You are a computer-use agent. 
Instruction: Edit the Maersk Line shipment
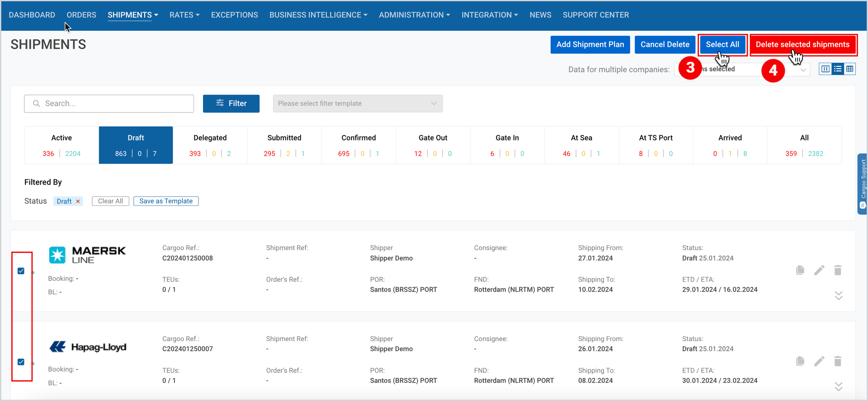(x=819, y=270)
